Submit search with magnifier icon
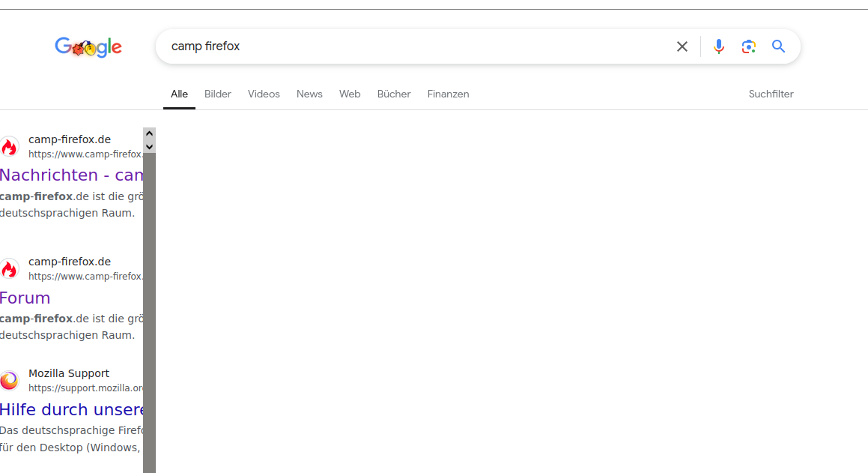The image size is (868, 473). coord(778,46)
